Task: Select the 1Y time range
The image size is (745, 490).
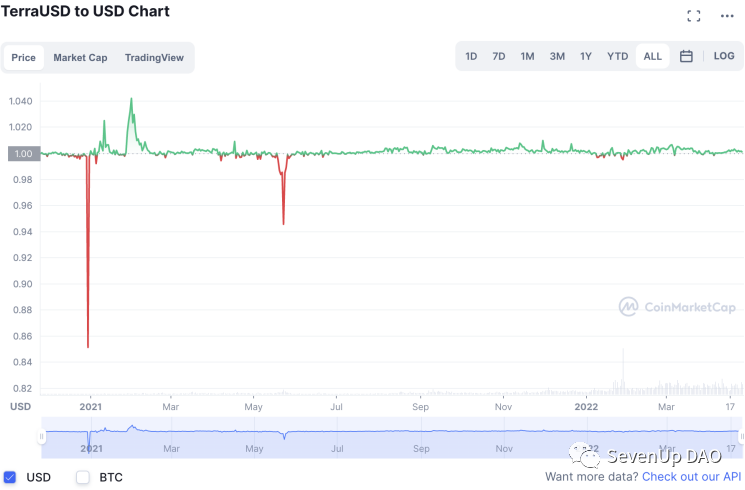Action: pyautogui.click(x=586, y=56)
